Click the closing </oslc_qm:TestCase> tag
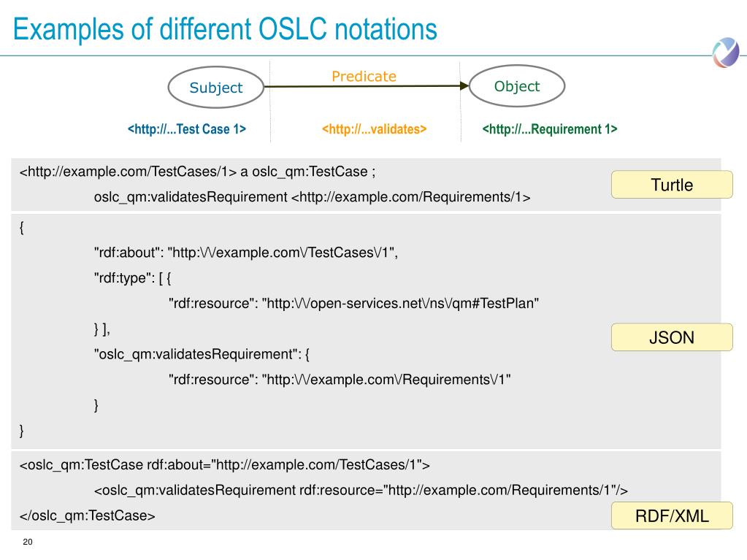The image size is (747, 560). tap(87, 515)
